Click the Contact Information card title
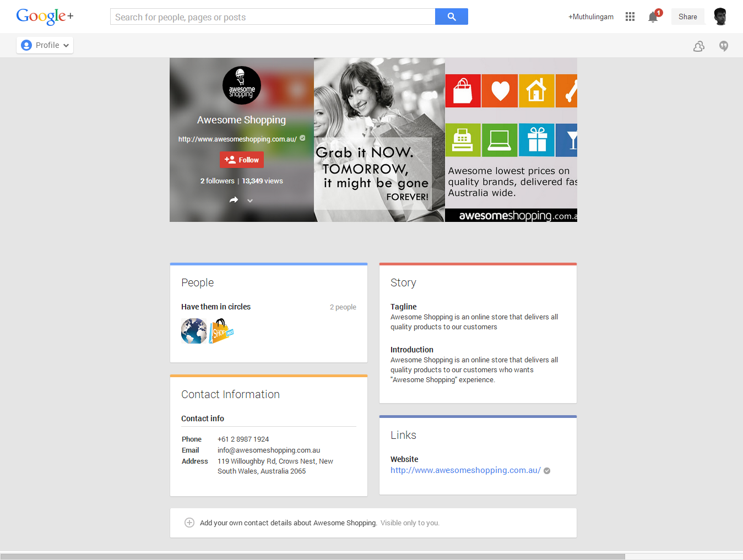Viewport: 743px width, 560px height. [x=230, y=394]
